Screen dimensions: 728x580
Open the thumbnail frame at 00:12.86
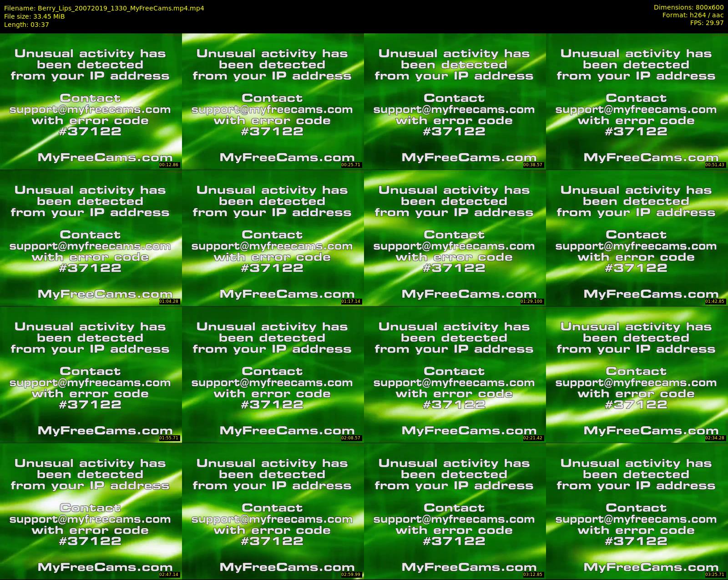click(x=91, y=101)
